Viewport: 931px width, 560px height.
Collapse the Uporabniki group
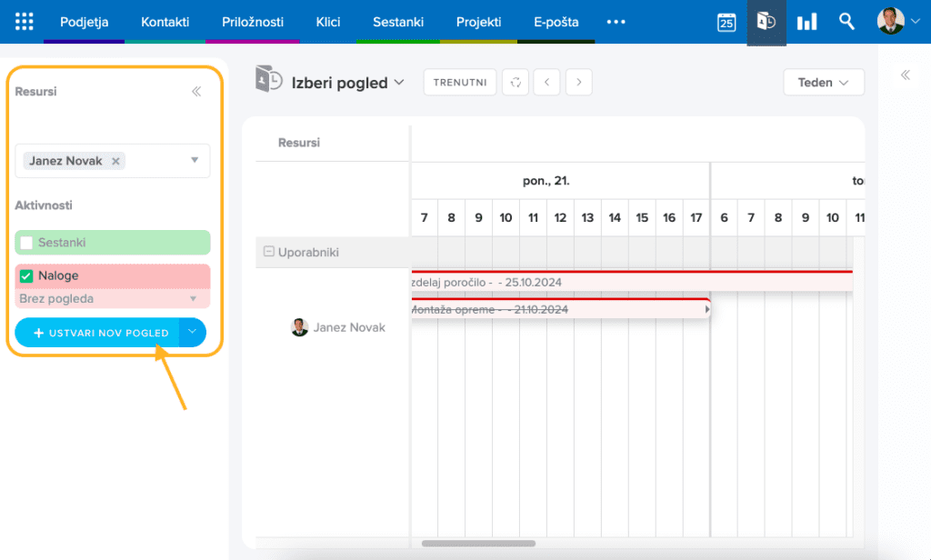pos(268,252)
